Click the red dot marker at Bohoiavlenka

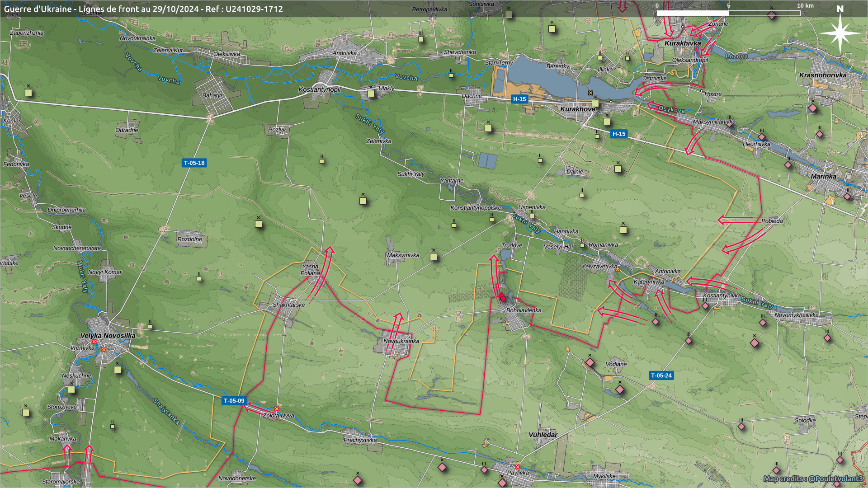coord(503,298)
